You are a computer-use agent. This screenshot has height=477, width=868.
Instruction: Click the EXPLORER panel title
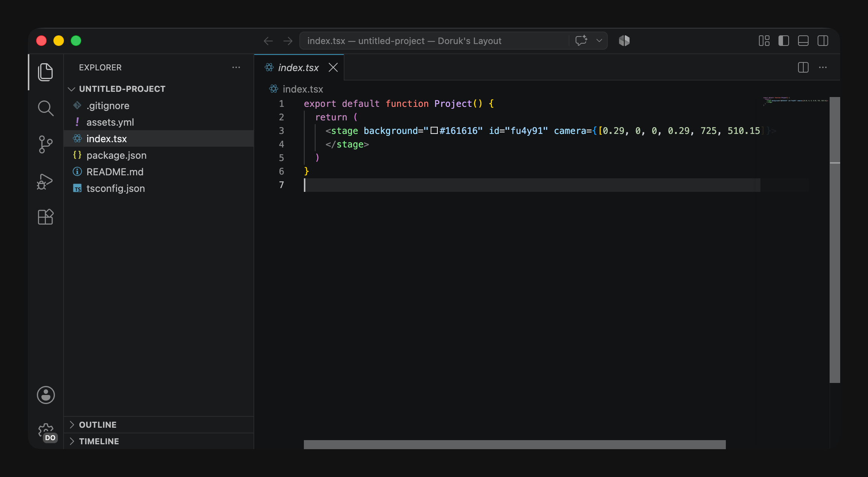(x=100, y=68)
